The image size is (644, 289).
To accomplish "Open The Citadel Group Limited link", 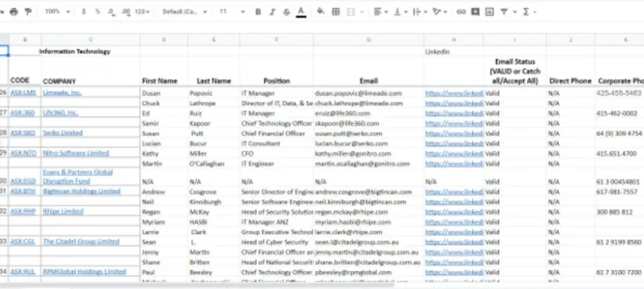I will [81, 241].
